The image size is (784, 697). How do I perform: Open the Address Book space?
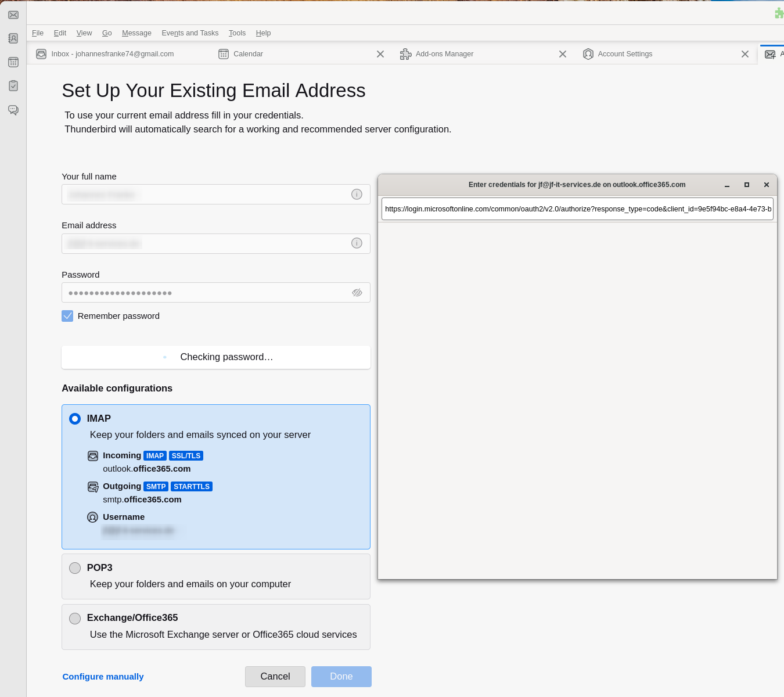pyautogui.click(x=13, y=38)
